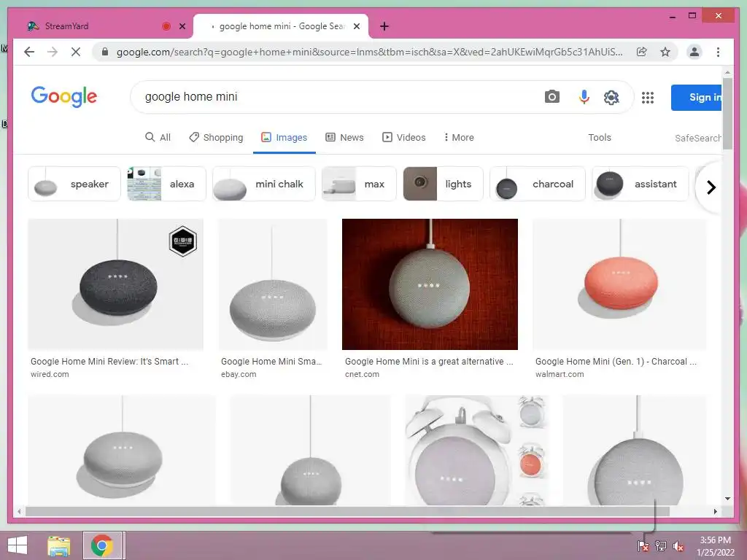Click the vertical scrollbar thumb
This screenshot has height=560, width=747.
[x=727, y=113]
